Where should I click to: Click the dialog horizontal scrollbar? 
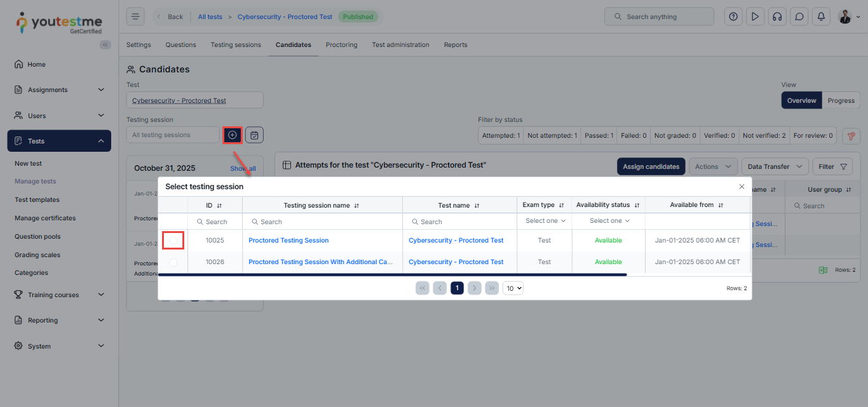click(392, 275)
